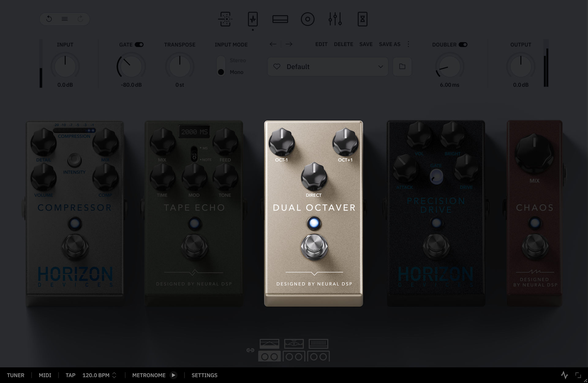Select the amp icon with triangle design
Image resolution: width=588 pixels, height=383 pixels.
pyautogui.click(x=269, y=344)
